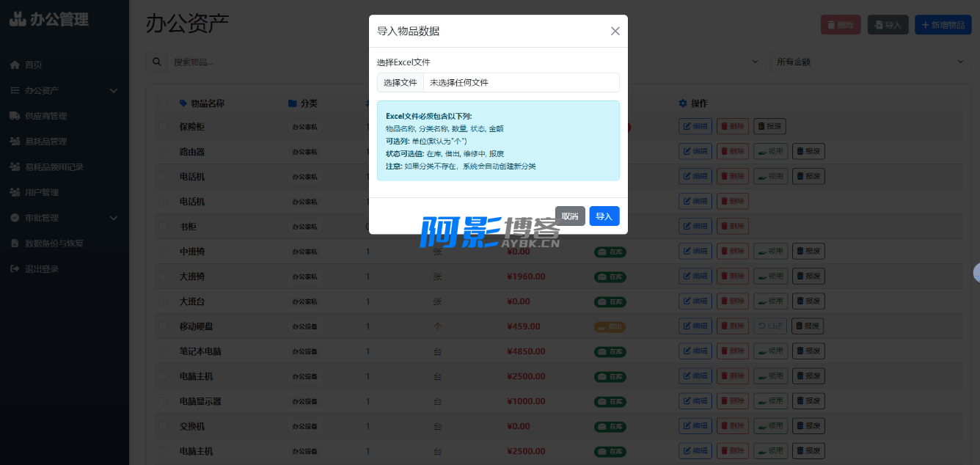Check the box for 保险柜 row

click(163, 127)
